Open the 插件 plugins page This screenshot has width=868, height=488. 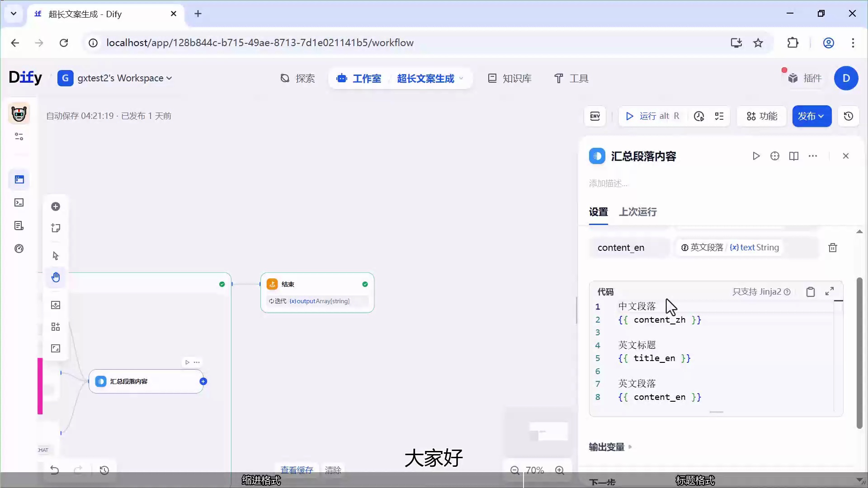805,79
